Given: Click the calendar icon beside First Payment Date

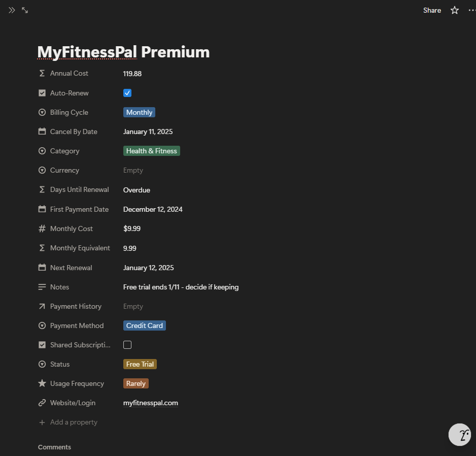Looking at the screenshot, I should (42, 209).
